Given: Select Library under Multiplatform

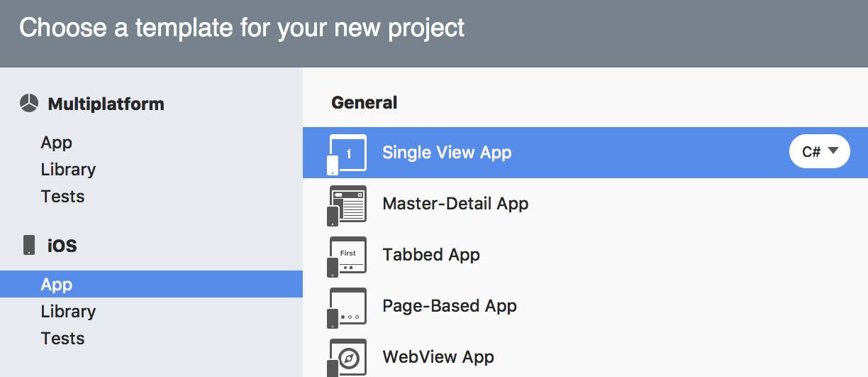Looking at the screenshot, I should coord(68,170).
